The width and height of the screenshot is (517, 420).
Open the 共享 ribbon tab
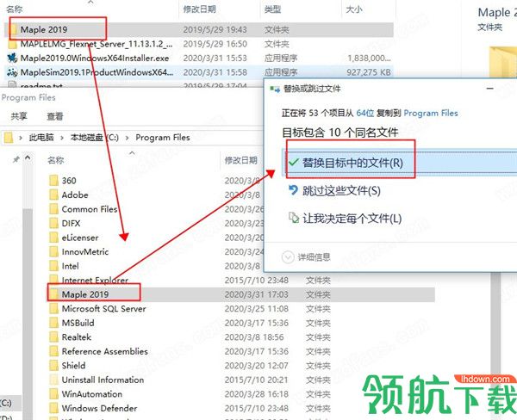(19, 116)
